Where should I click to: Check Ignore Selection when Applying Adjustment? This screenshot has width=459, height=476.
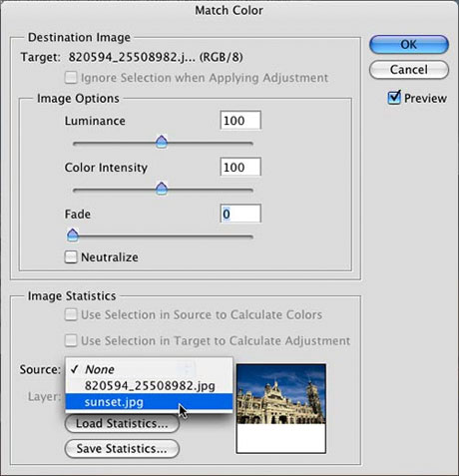(x=71, y=78)
